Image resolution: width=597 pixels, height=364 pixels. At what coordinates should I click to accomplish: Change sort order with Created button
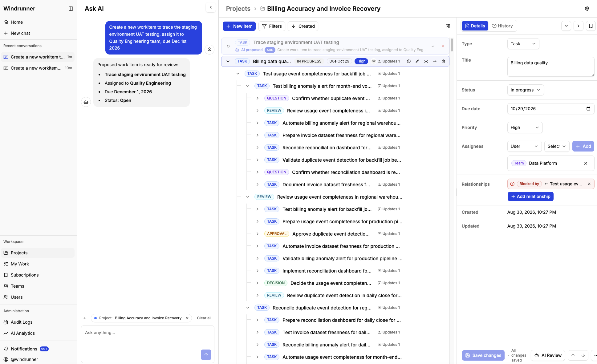click(x=303, y=26)
